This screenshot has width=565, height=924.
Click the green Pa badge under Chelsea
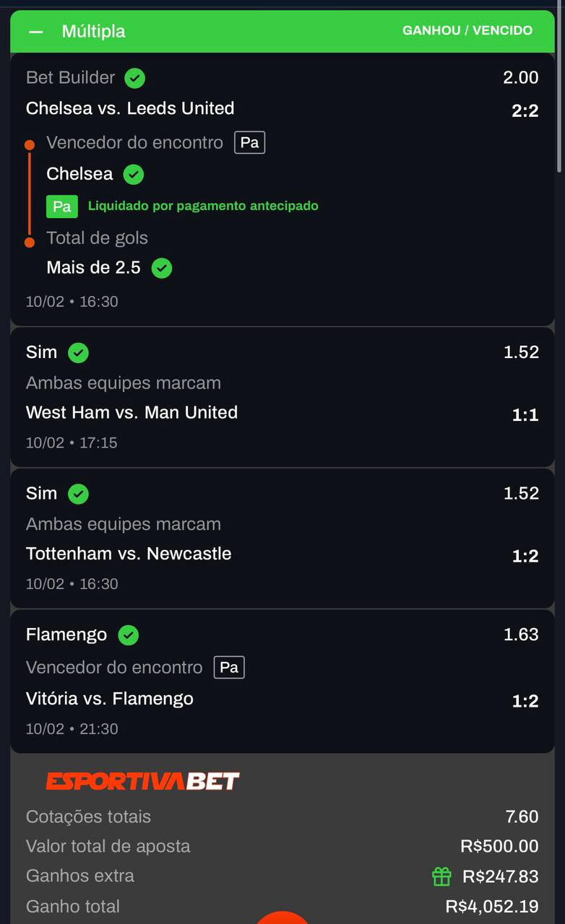(x=61, y=206)
